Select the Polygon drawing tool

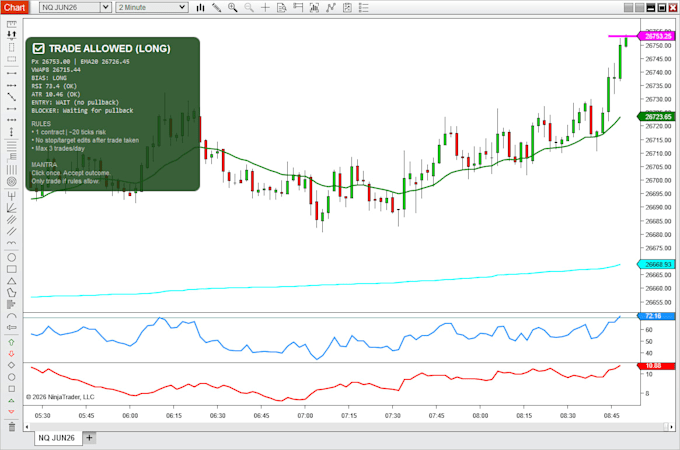(12, 293)
